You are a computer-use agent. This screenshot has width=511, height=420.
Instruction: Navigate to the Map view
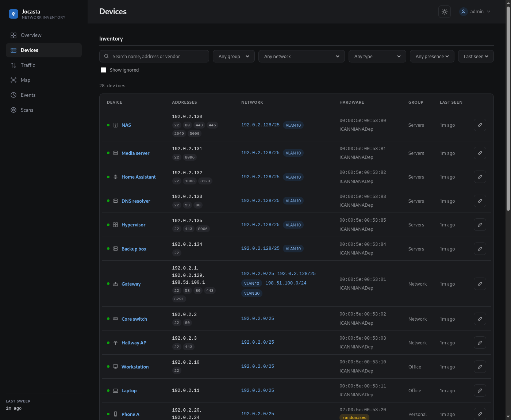pyautogui.click(x=44, y=80)
